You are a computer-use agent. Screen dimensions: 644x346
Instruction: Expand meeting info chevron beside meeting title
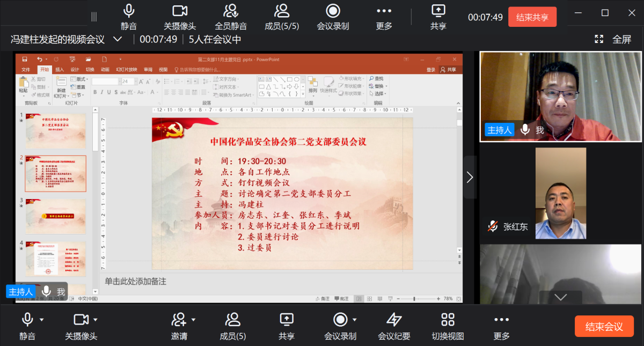click(x=117, y=39)
